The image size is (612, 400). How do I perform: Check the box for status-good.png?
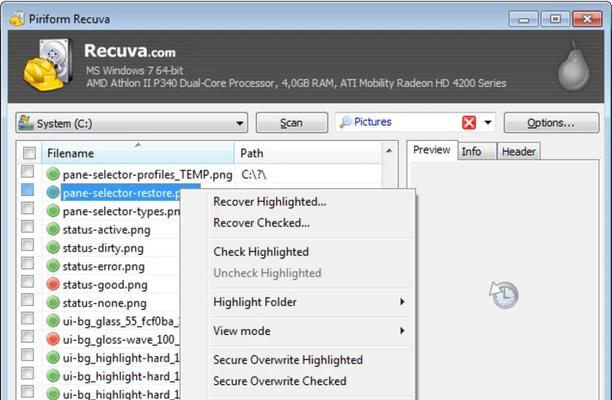(x=27, y=281)
